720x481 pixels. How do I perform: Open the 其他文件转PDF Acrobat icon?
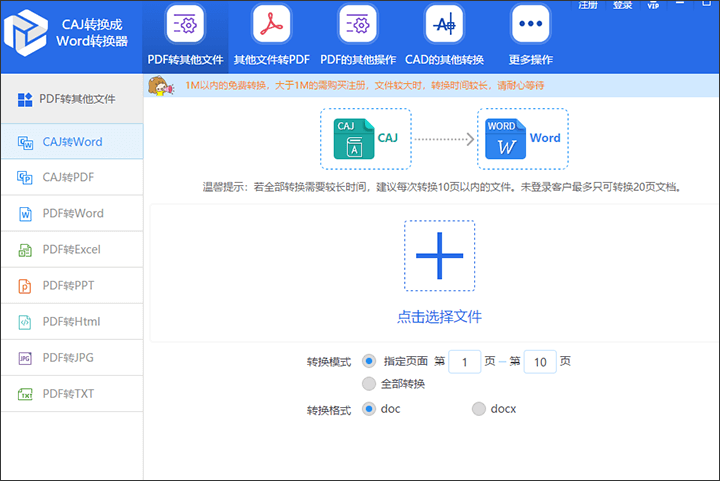coord(271,24)
